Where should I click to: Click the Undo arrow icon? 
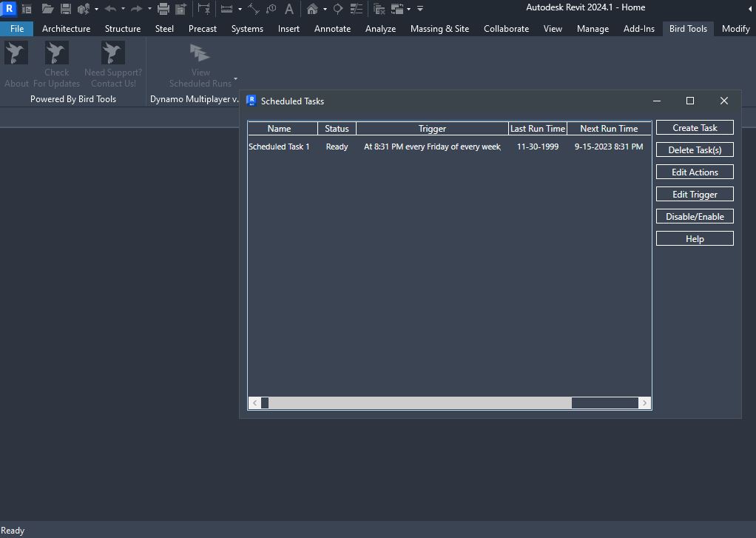click(110, 9)
